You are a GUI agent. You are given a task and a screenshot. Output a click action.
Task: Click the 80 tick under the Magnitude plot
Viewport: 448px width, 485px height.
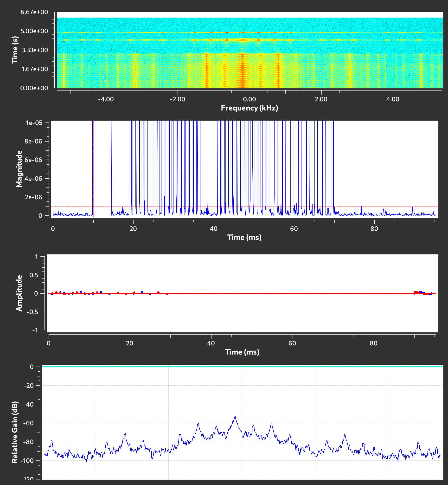click(374, 228)
